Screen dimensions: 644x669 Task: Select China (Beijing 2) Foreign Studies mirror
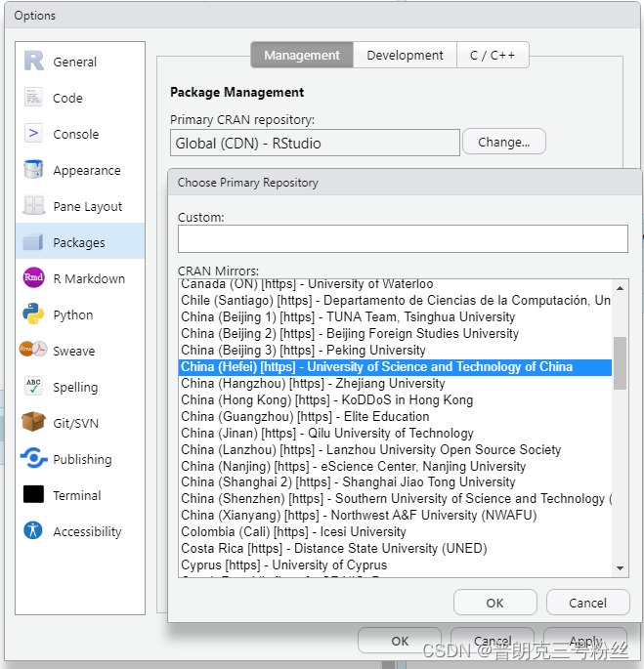click(x=395, y=334)
